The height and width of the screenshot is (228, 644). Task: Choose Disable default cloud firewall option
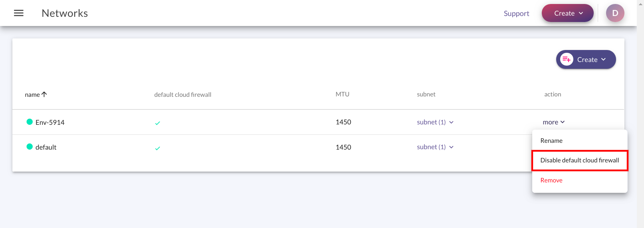[x=580, y=160]
